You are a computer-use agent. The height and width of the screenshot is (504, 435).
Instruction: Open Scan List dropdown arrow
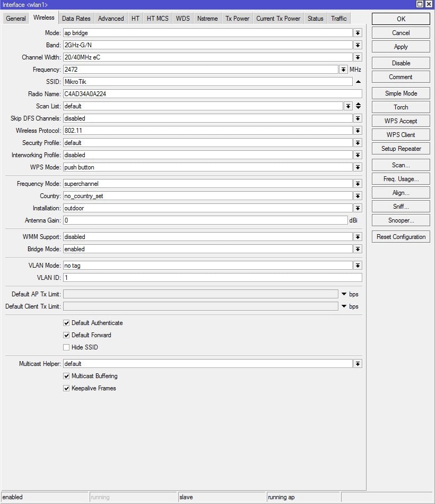348,106
